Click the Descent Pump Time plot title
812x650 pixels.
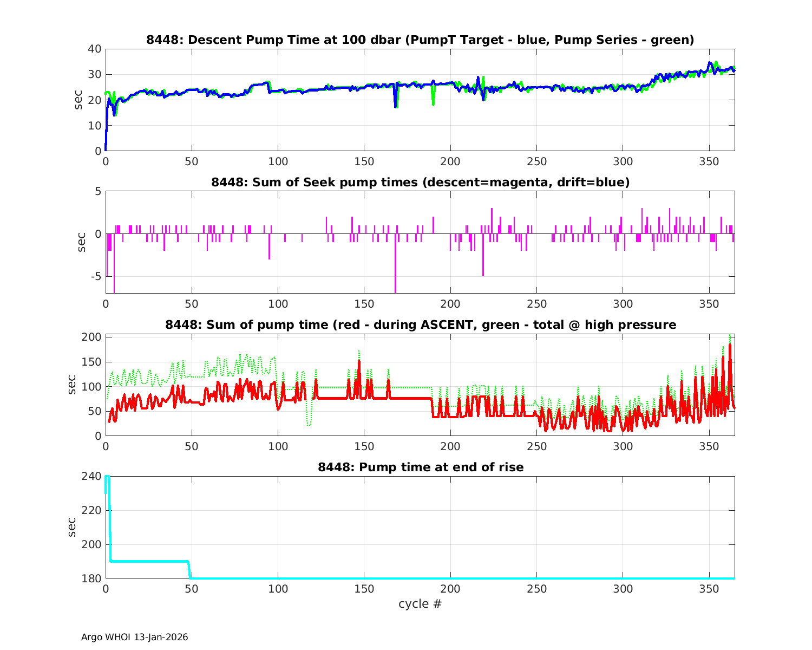click(x=420, y=40)
